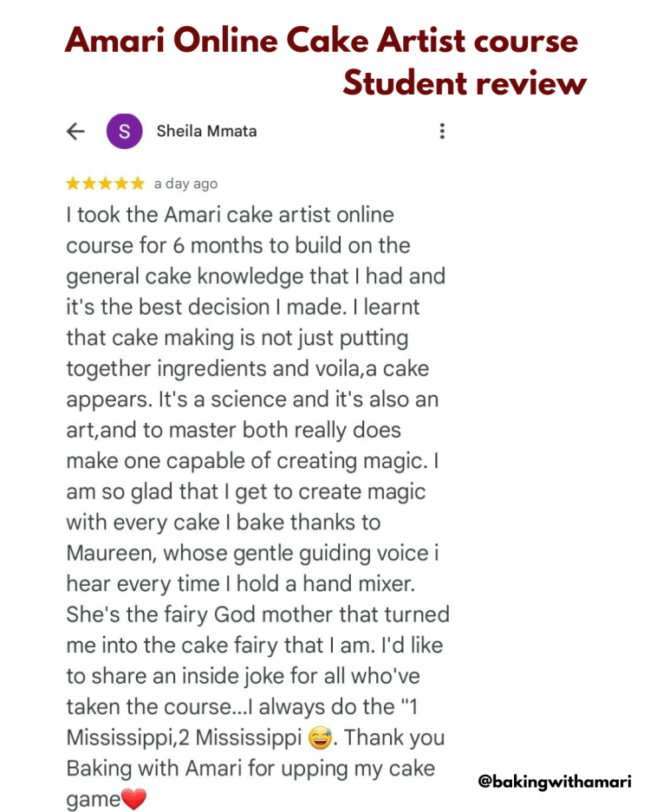Click the fifth yellow rating star
This screenshot has width=650, height=812.
tap(137, 184)
